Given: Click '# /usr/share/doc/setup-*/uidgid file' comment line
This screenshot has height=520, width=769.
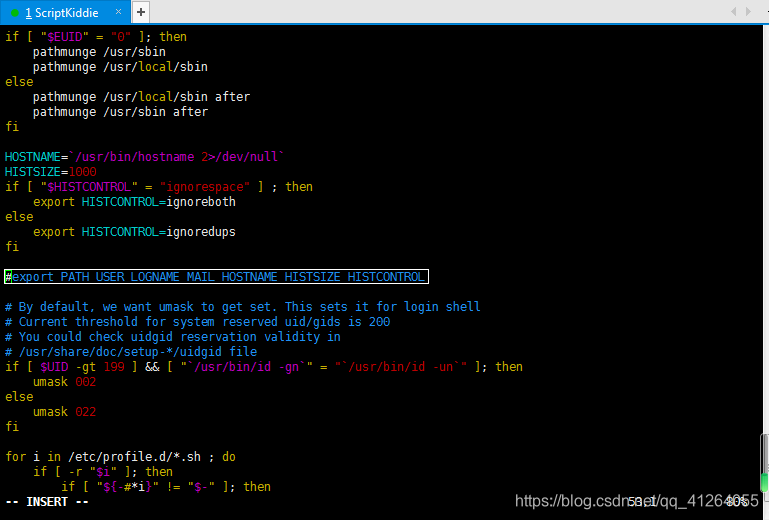Looking at the screenshot, I should pyautogui.click(x=131, y=352).
